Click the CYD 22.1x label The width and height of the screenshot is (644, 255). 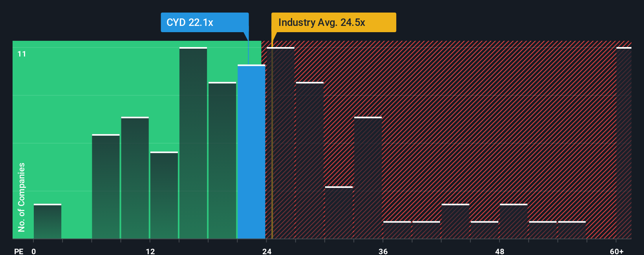205,22
